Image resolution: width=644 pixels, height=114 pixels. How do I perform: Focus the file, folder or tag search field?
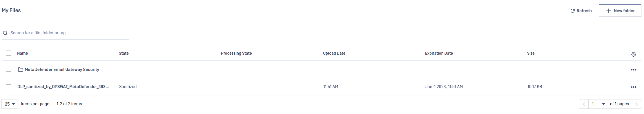(x=66, y=33)
